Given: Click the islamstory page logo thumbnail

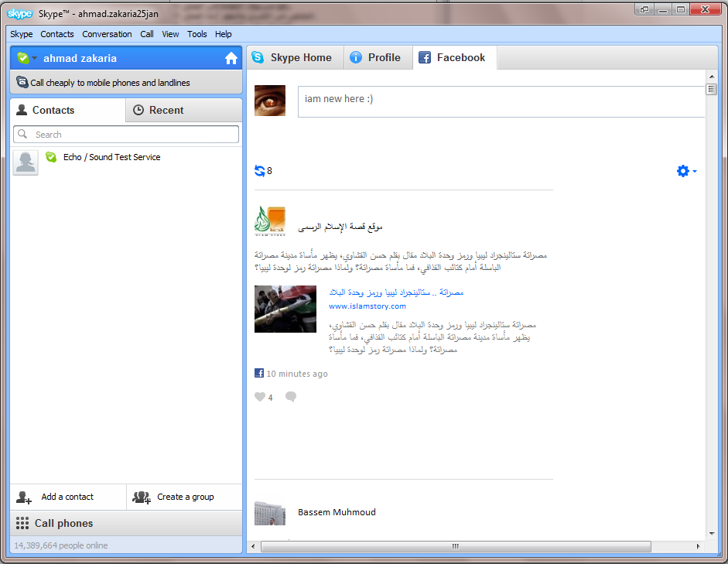Looking at the screenshot, I should point(270,221).
